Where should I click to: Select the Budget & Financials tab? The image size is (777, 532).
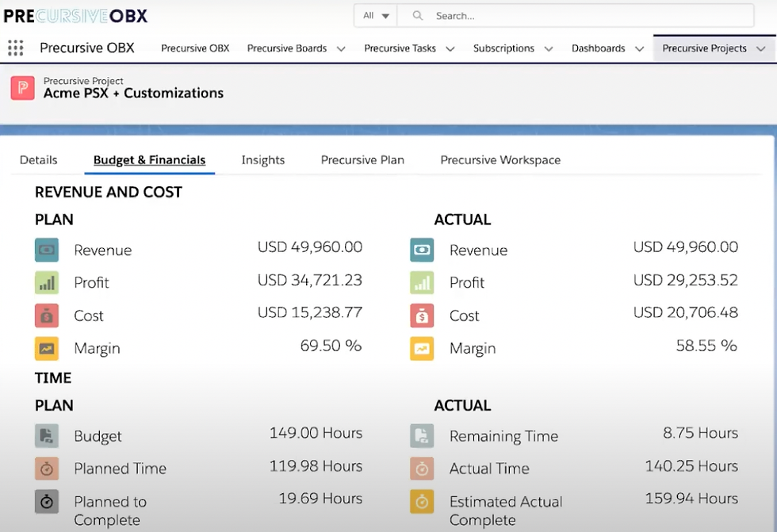[x=150, y=160]
